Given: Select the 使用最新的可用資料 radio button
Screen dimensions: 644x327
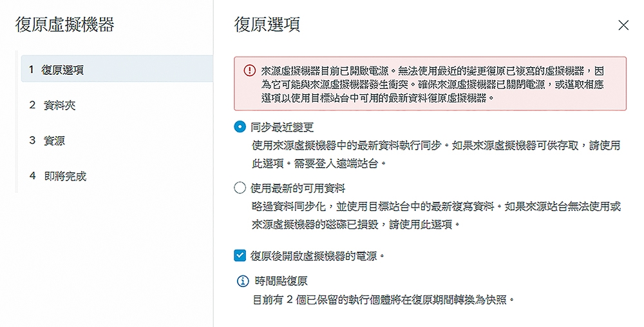Looking at the screenshot, I should coord(240,188).
